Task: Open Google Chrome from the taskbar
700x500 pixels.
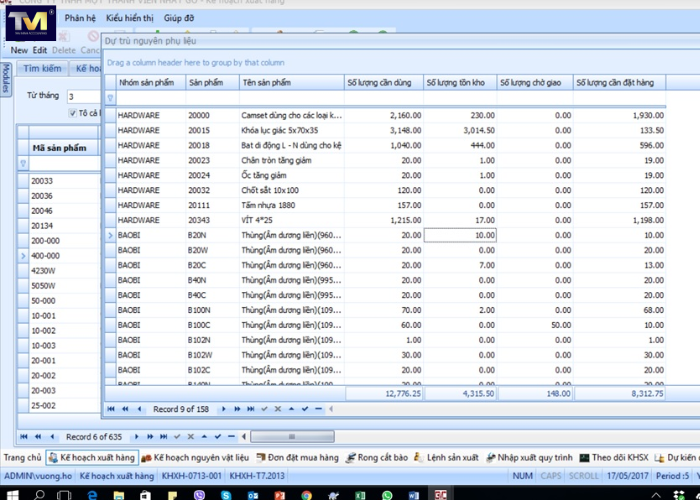Action: click(x=306, y=494)
